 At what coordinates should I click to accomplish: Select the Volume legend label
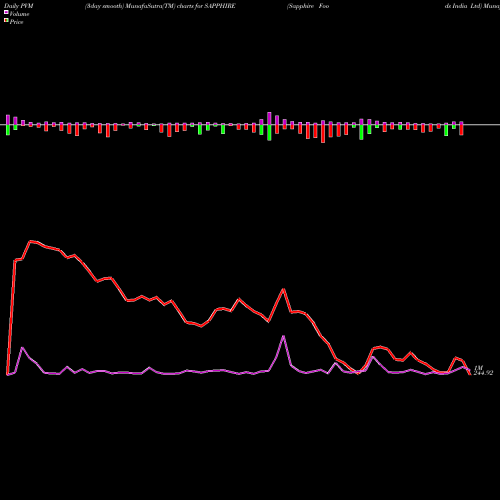pos(19,14)
